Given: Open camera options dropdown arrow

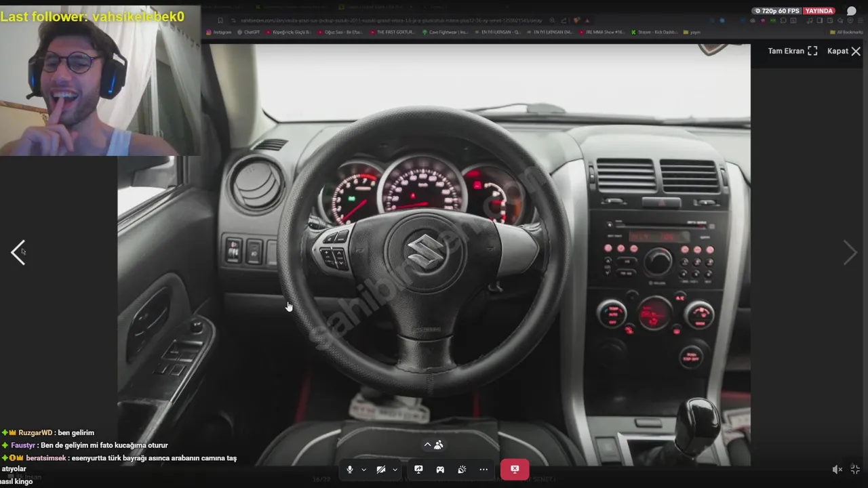Looking at the screenshot, I should [x=395, y=470].
